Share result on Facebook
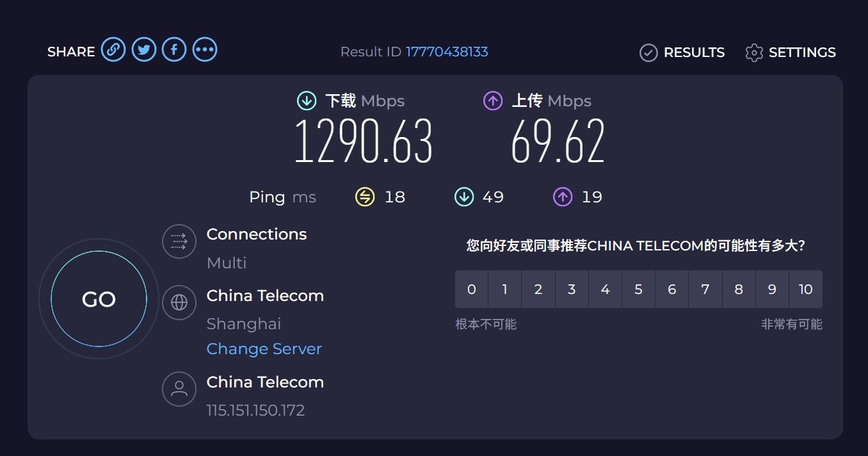868x456 pixels. (x=174, y=49)
